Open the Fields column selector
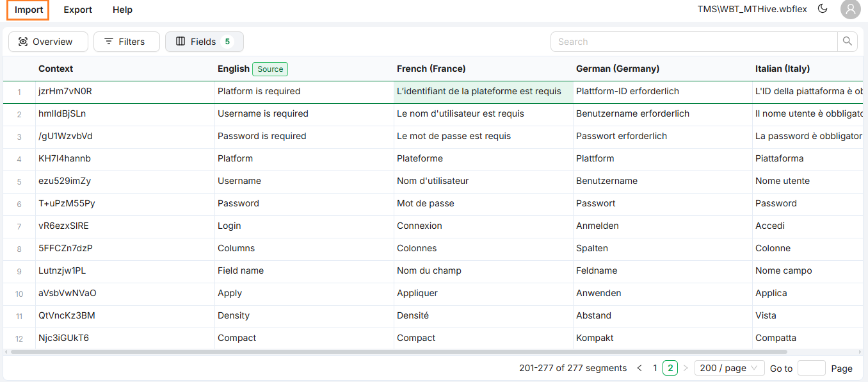Viewport: 868px width, 382px height. pyautogui.click(x=204, y=42)
